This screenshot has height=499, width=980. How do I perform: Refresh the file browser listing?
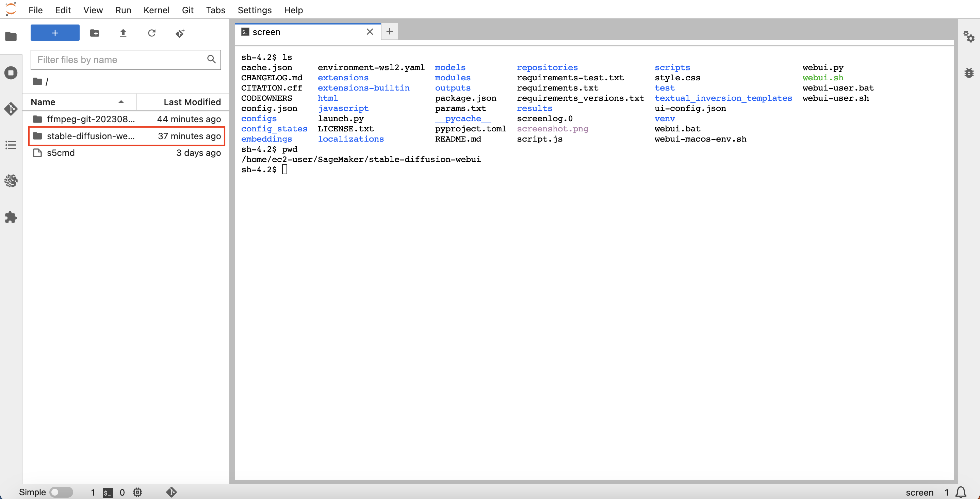pos(152,33)
